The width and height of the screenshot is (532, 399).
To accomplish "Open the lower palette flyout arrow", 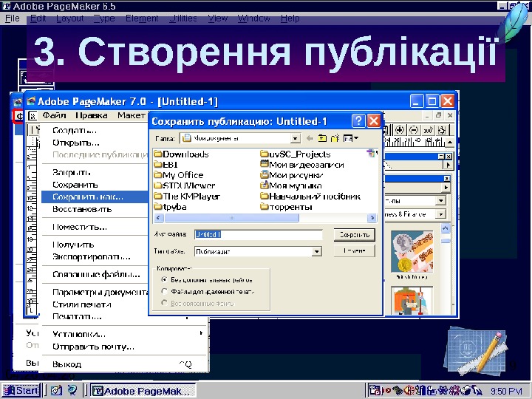I will pyautogui.click(x=446, y=187).
